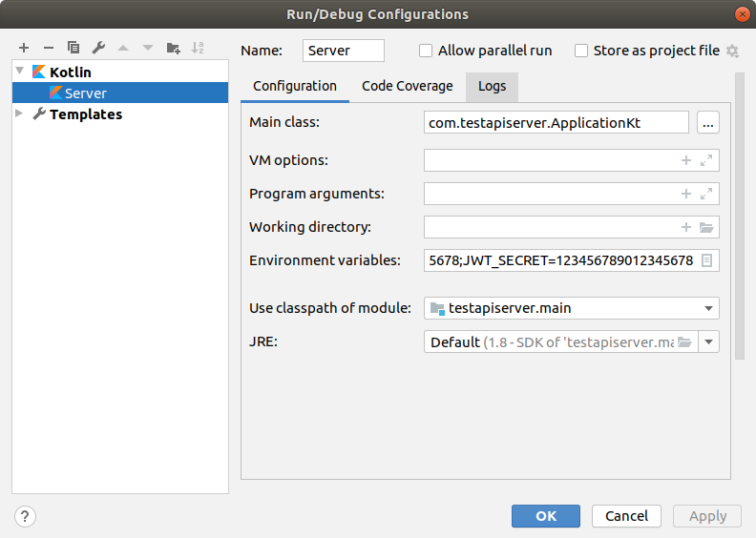This screenshot has width=756, height=538.
Task: Expand the Templates tree node
Action: pos(20,114)
